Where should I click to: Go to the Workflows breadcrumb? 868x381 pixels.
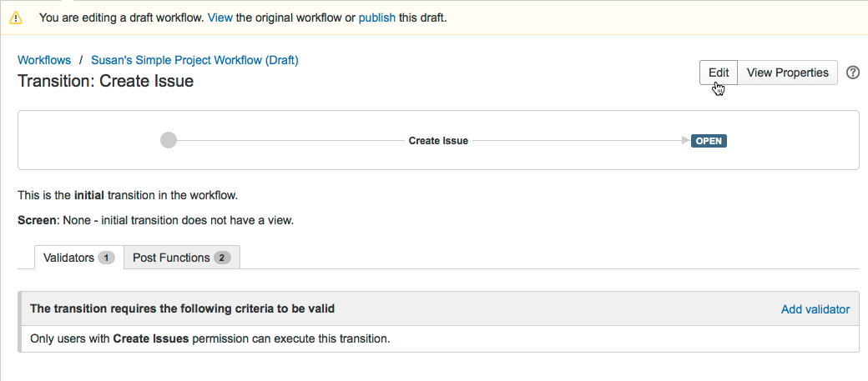click(x=44, y=60)
